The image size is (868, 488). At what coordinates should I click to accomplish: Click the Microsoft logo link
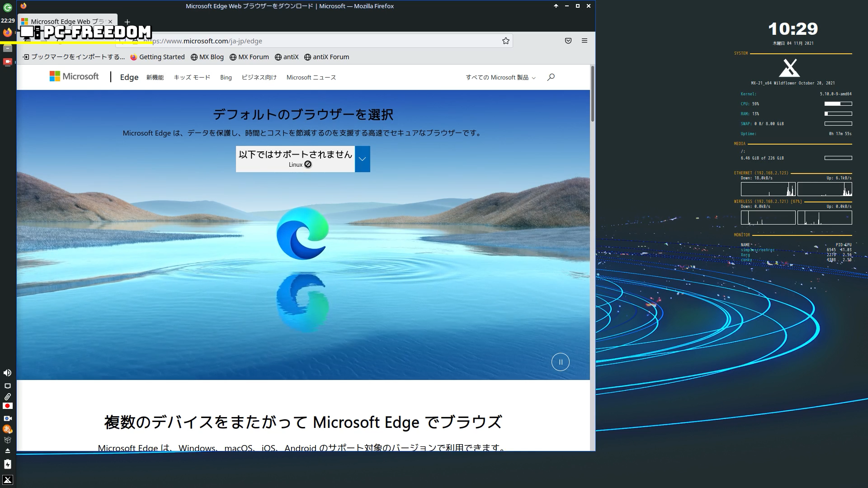74,76
